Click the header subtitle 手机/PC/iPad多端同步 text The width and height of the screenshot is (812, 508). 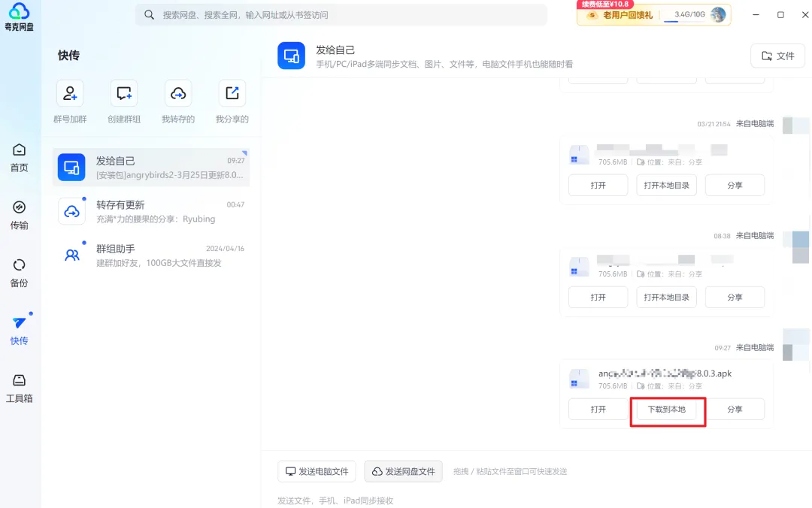coord(444,64)
